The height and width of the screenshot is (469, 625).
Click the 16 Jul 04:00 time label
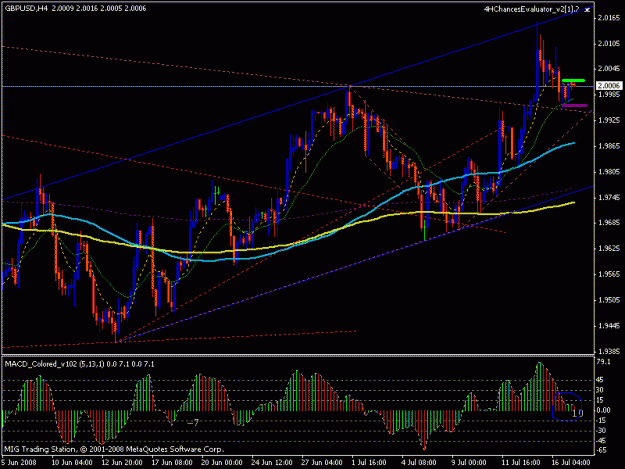(571, 463)
